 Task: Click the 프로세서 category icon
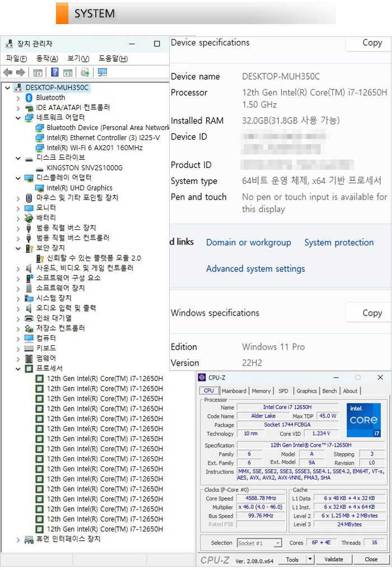point(29,369)
